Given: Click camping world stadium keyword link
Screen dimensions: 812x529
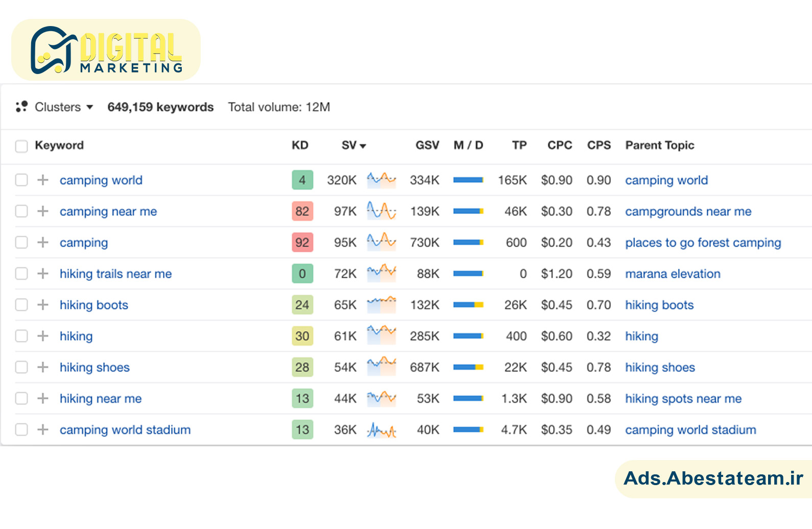Looking at the screenshot, I should point(125,430).
